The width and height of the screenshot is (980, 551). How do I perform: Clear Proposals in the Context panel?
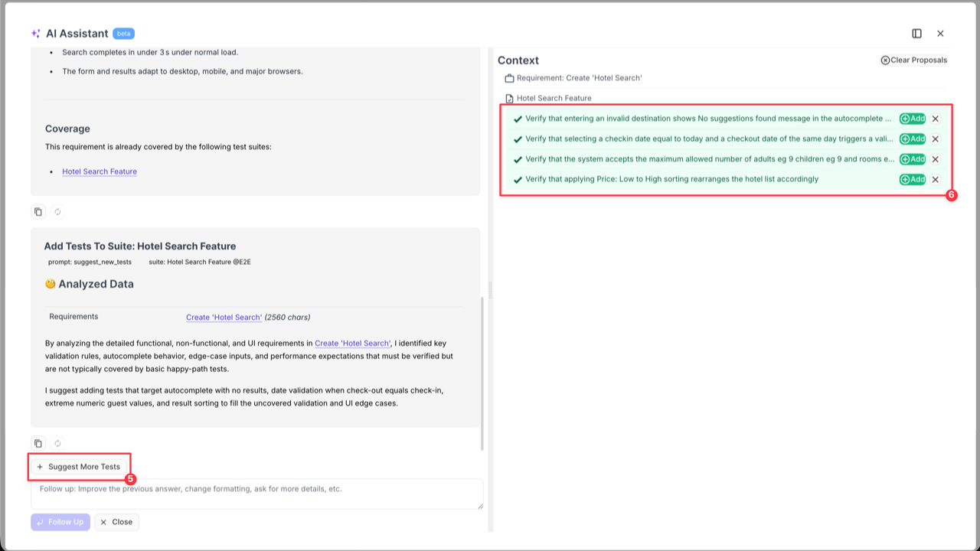click(x=913, y=60)
